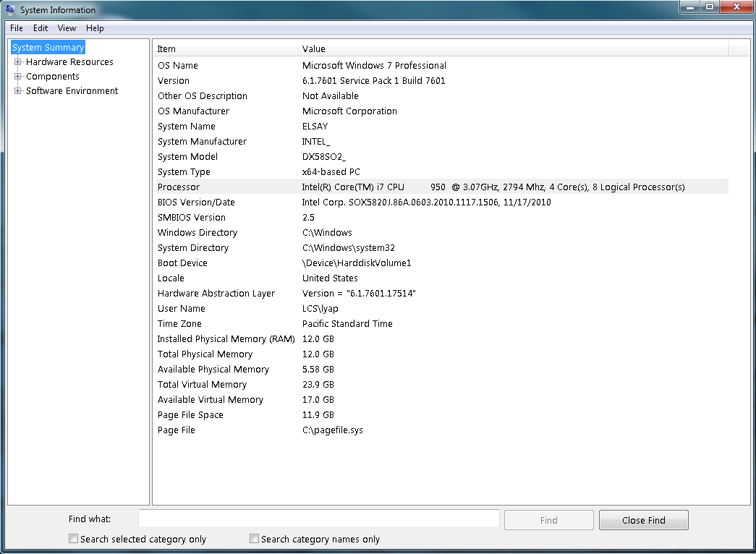Click the Pacific Standard Time value
This screenshot has height=554, width=756.
(x=347, y=323)
